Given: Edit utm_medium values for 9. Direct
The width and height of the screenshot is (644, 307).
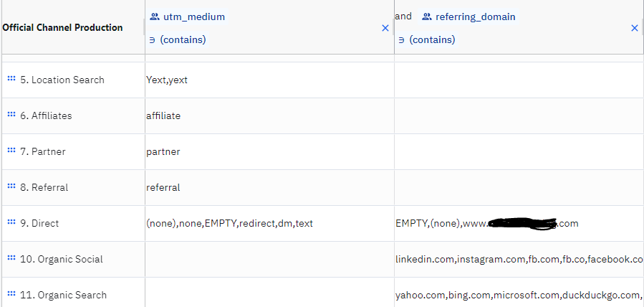Looking at the screenshot, I should tap(229, 223).
